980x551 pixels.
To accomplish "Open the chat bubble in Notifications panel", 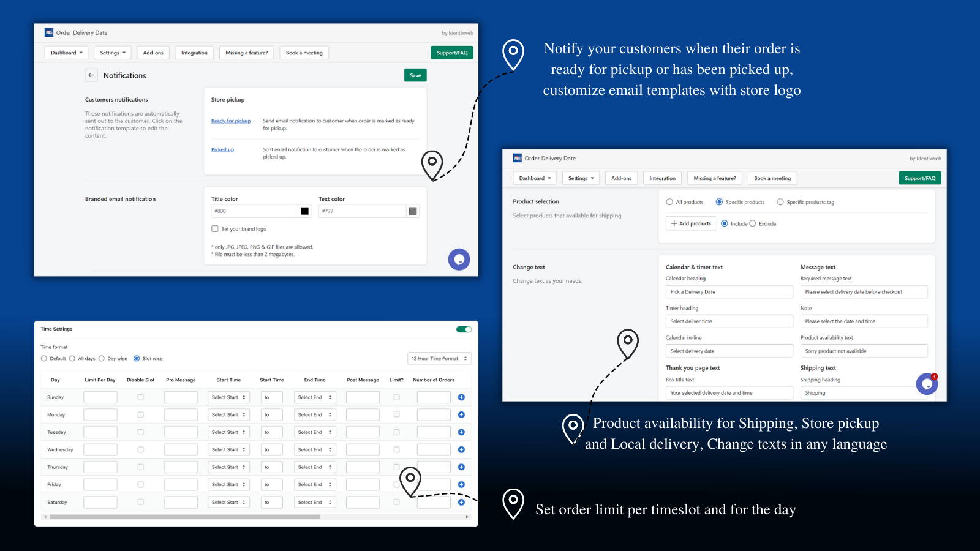I will click(x=459, y=260).
